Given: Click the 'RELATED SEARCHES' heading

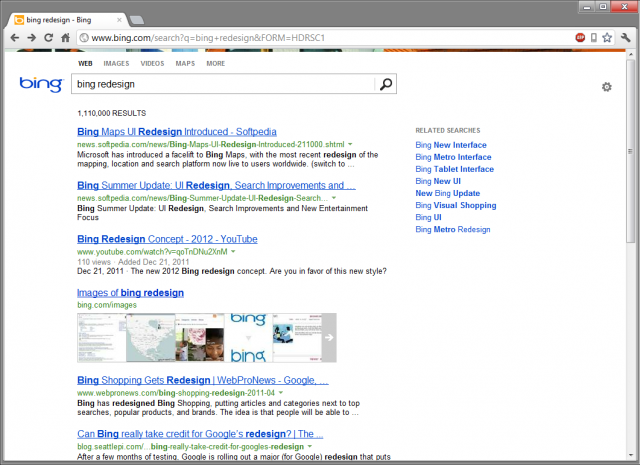Looking at the screenshot, I should pos(448,131).
